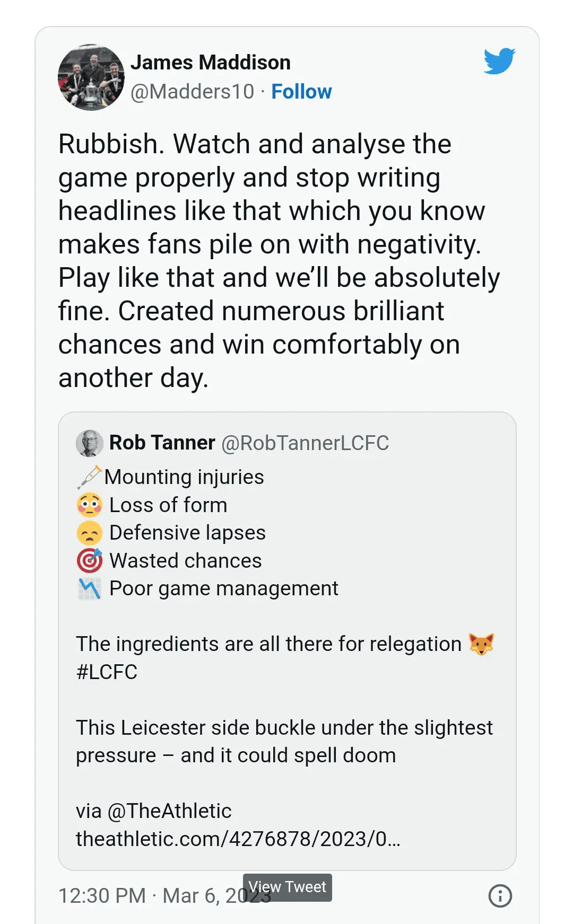This screenshot has height=924, width=573.
Task: Open the #LCFC hashtag
Action: (x=107, y=672)
